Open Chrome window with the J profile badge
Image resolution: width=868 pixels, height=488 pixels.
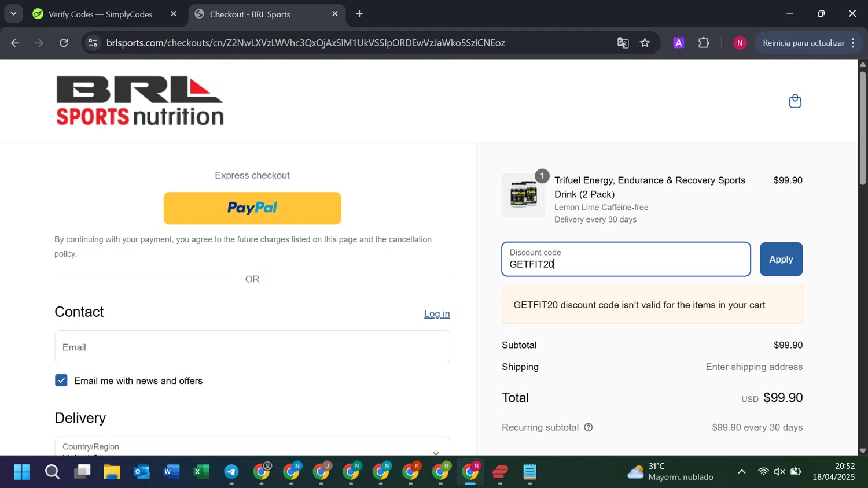click(x=322, y=472)
